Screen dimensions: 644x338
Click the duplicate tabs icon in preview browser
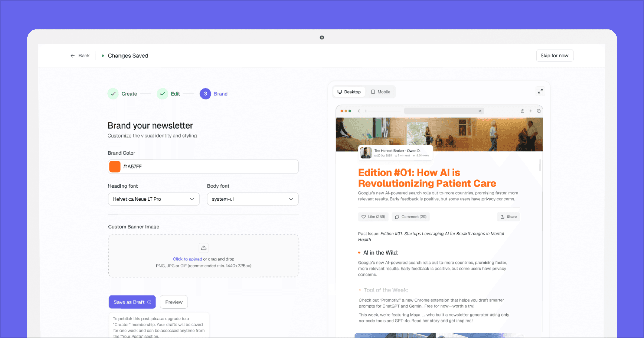click(x=539, y=111)
